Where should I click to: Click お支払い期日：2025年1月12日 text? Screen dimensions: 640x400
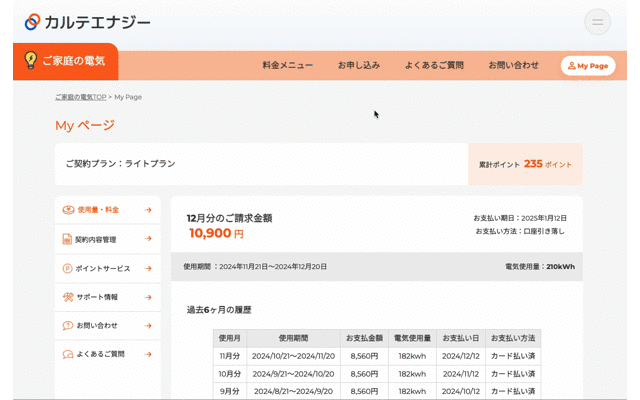(x=520, y=218)
